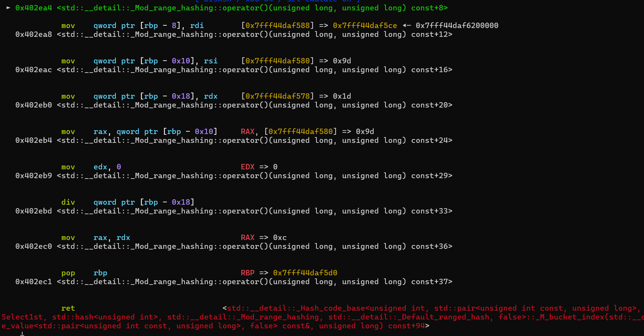This screenshot has height=336, width=644.
Task: Click the down arrow below ret
Action: pos(22,334)
